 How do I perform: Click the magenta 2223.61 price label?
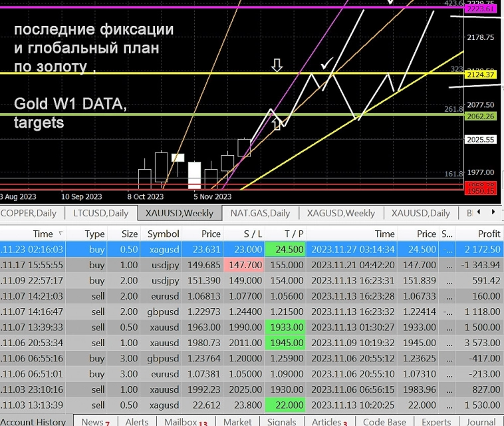[x=481, y=8]
